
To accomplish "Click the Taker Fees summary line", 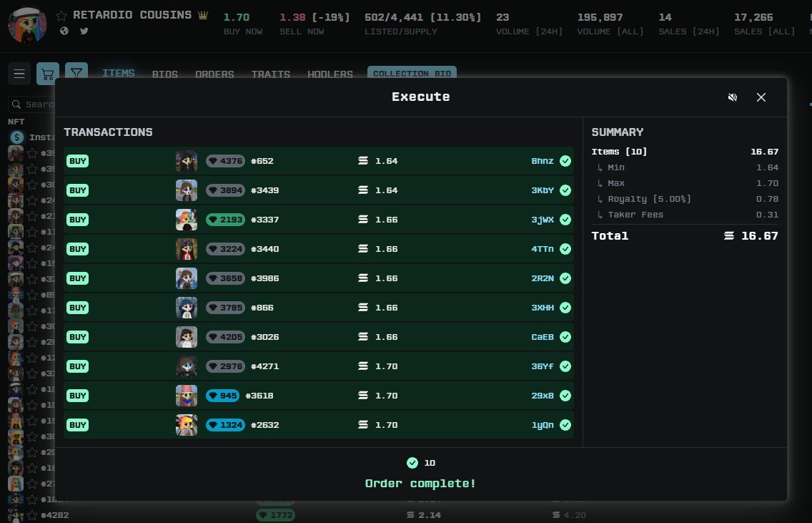I will [685, 215].
